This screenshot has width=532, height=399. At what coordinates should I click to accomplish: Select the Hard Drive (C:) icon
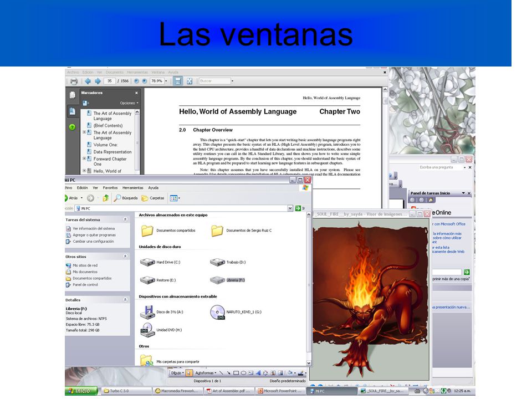tap(147, 262)
